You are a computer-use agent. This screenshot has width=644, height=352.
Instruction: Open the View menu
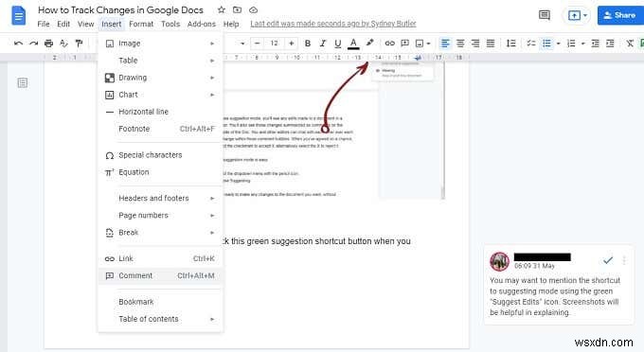(86, 24)
